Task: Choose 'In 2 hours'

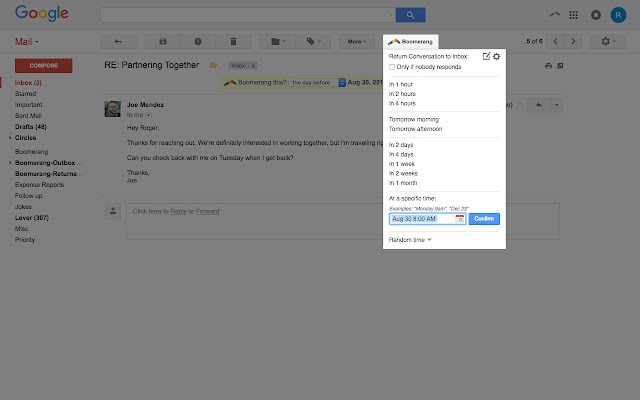Action: click(x=402, y=94)
